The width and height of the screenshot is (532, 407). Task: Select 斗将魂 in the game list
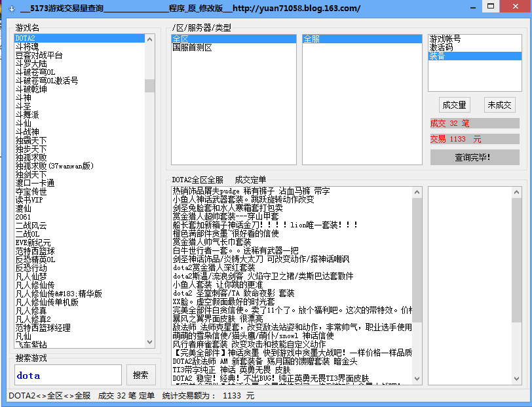[x=79, y=47]
